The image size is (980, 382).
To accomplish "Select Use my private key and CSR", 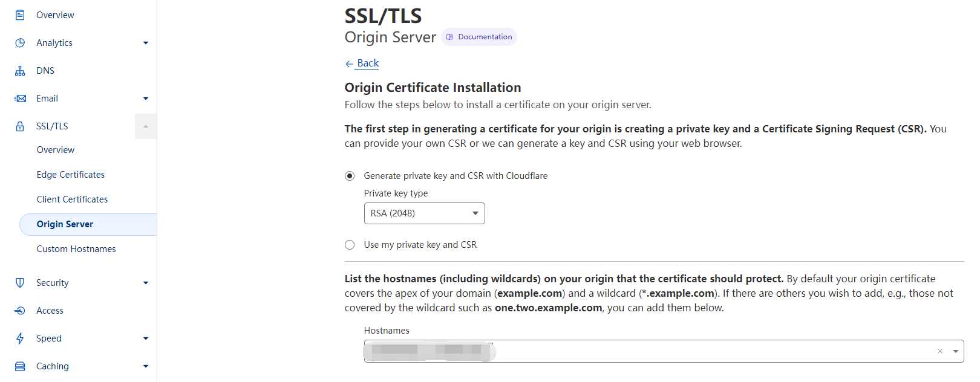I will point(350,245).
